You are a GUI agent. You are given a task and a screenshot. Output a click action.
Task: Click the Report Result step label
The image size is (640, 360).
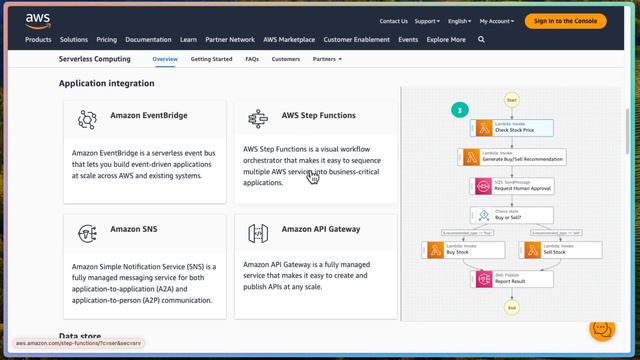pos(510,282)
